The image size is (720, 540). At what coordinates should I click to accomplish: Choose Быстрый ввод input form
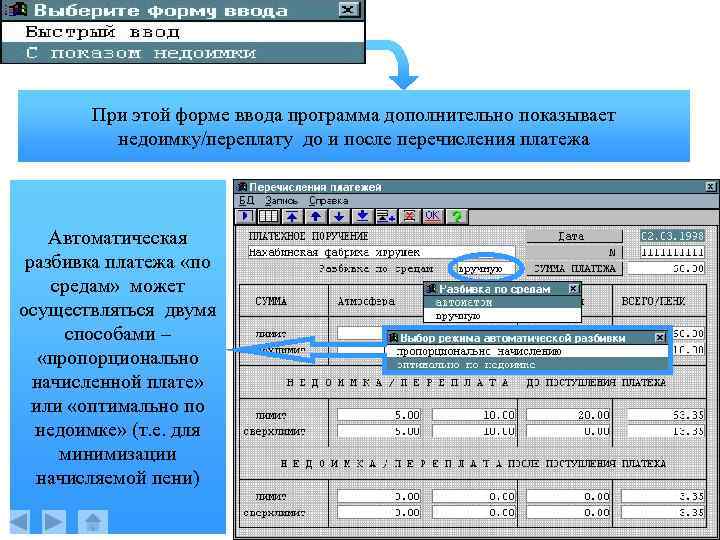(x=183, y=32)
